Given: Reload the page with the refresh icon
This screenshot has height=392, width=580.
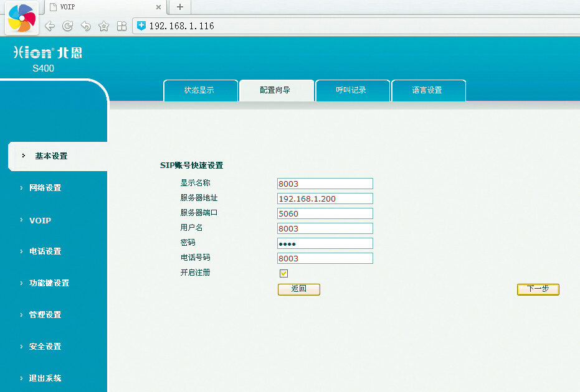Looking at the screenshot, I should tap(68, 26).
